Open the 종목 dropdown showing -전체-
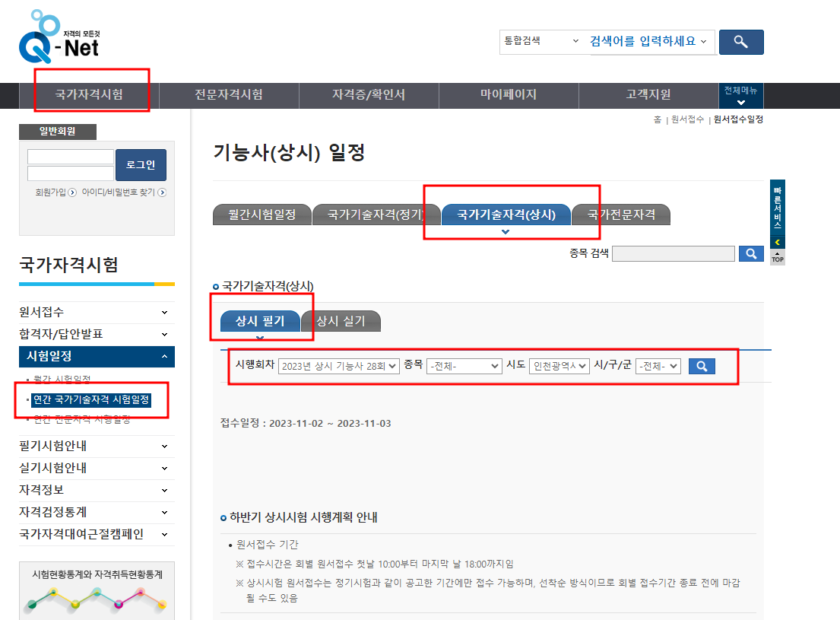The image size is (840, 620). click(464, 366)
